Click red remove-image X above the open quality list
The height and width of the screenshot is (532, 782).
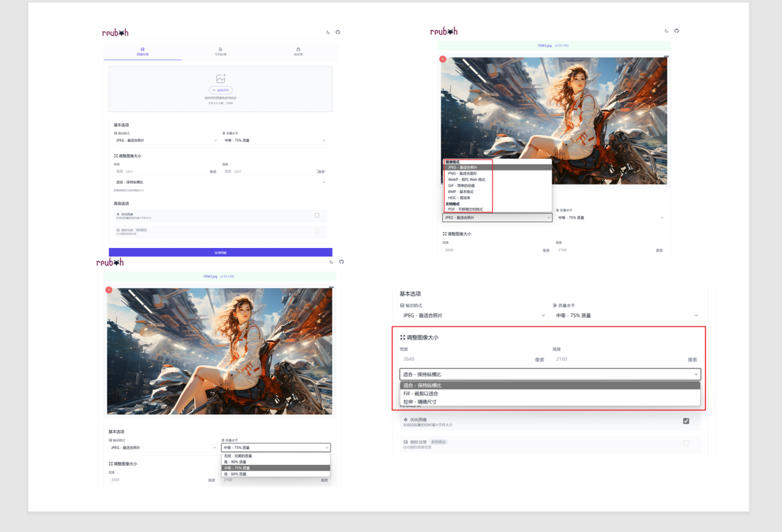[x=109, y=290]
